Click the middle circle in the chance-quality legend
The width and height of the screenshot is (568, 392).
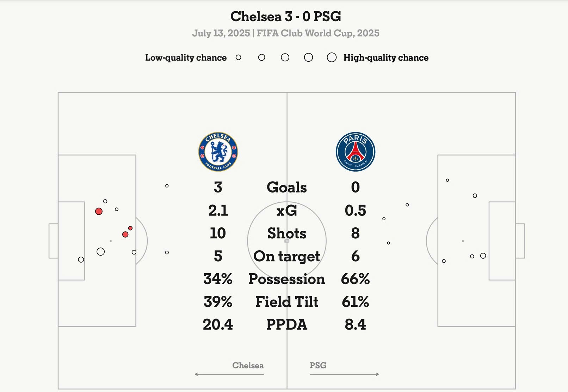[x=285, y=57]
